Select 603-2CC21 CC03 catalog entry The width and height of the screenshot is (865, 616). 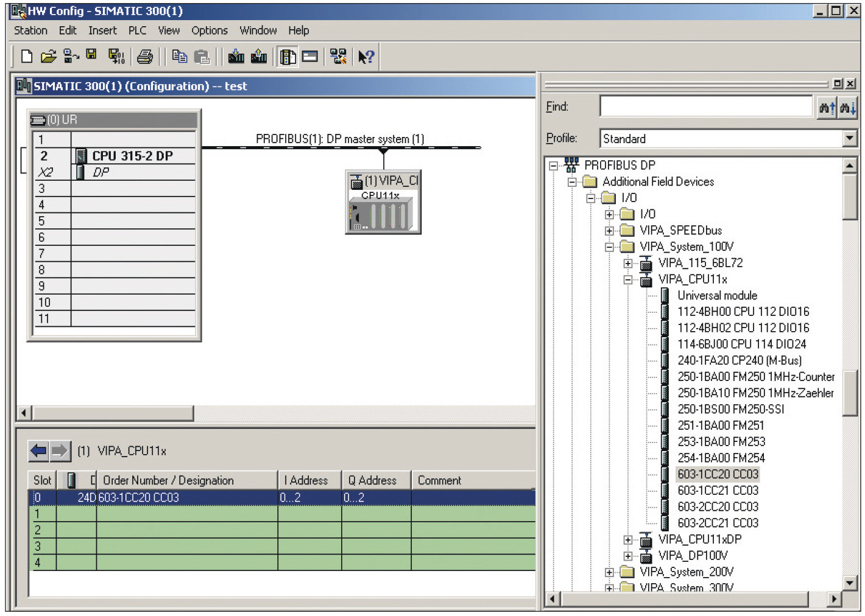click(718, 523)
